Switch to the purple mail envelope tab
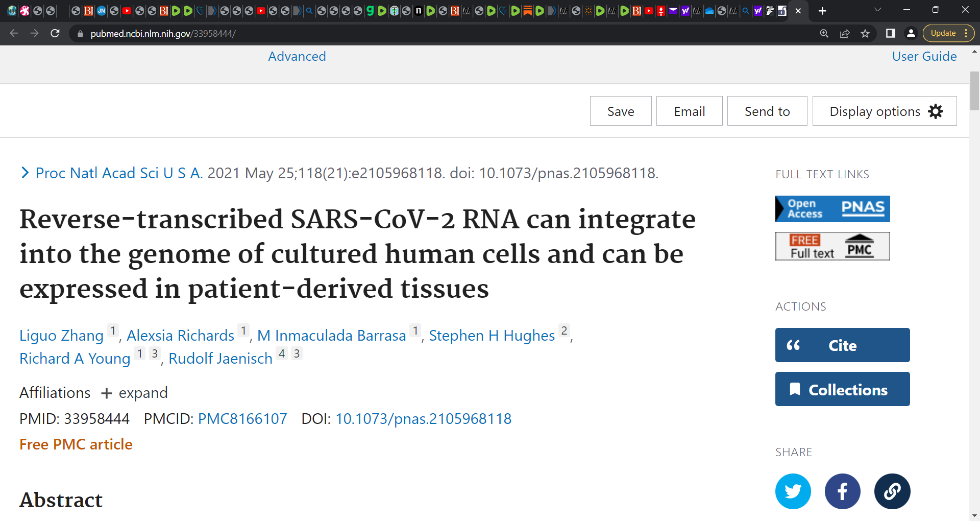 pyautogui.click(x=673, y=11)
